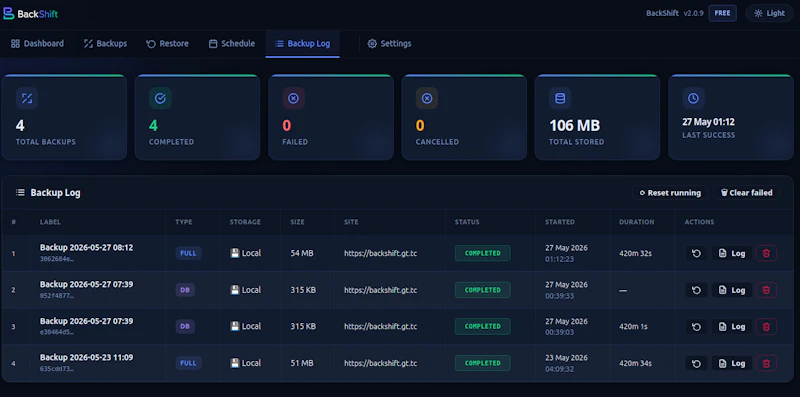Viewport: 800px width, 397px height.
Task: Click the DB badge of backup e30464d5
Action: (185, 327)
